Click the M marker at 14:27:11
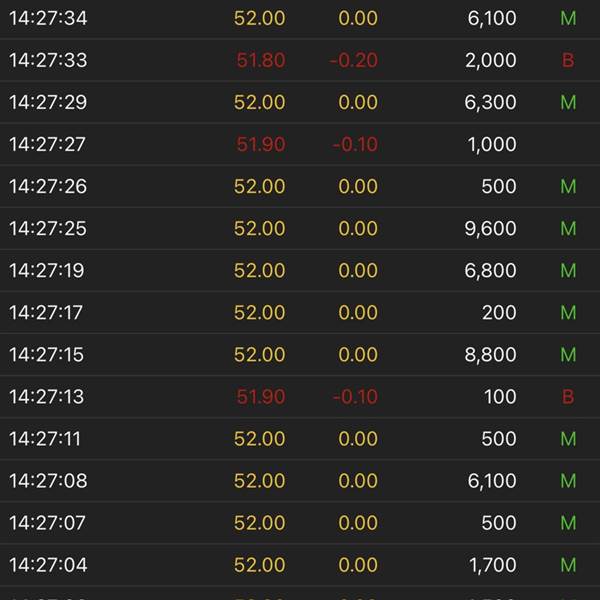This screenshot has width=600, height=600. click(568, 439)
